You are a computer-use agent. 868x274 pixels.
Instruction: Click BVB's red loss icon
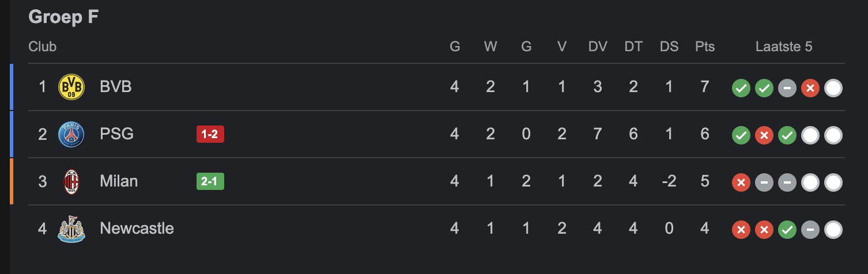(x=810, y=89)
